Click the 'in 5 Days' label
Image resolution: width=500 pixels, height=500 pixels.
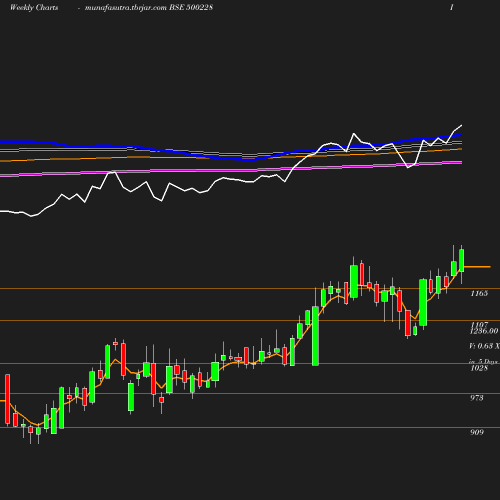tap(483, 361)
